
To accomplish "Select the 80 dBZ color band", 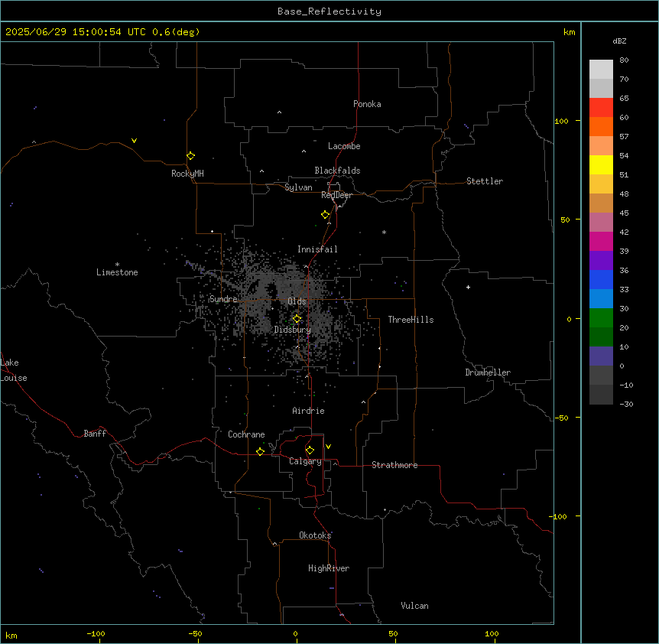I will coord(601,70).
